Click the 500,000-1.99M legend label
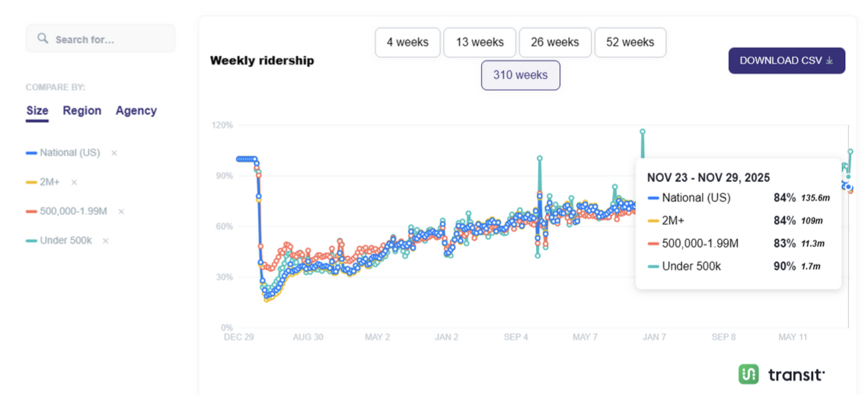Image resolution: width=868 pixels, height=396 pixels. (74, 212)
